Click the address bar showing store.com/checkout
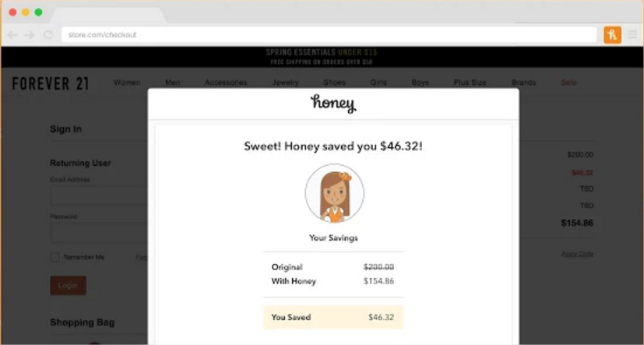Viewport: 644px width, 345px height. tap(327, 35)
